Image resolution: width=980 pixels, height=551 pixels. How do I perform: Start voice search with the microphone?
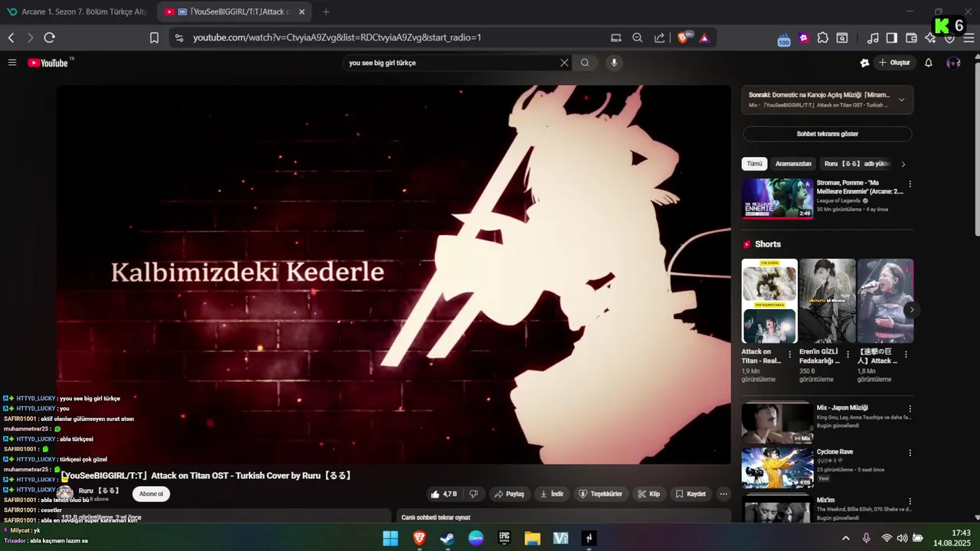(x=613, y=63)
